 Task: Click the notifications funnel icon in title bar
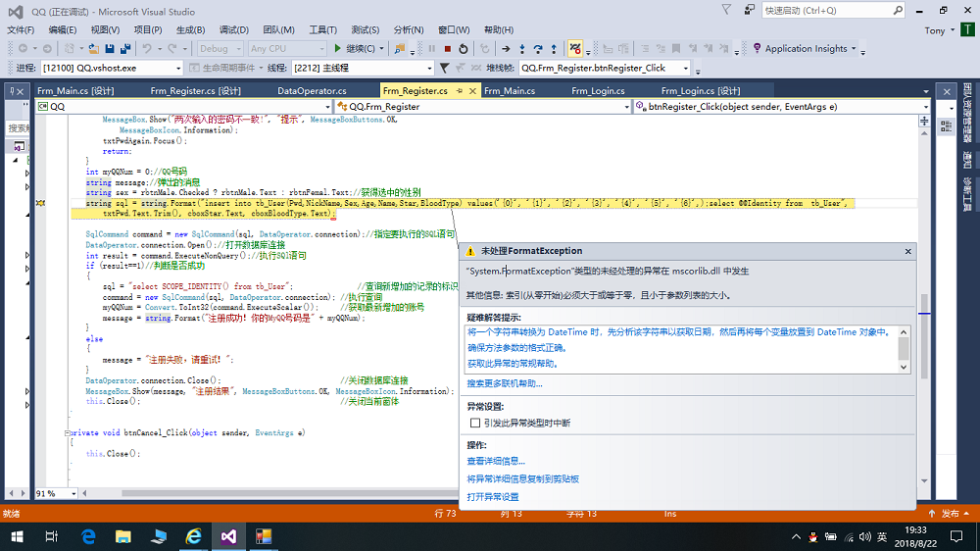point(726,10)
